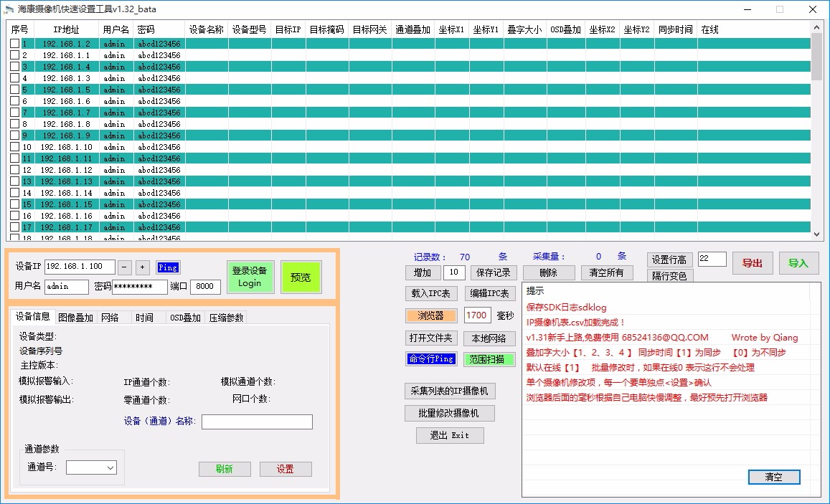The width and height of the screenshot is (830, 504).
Task: Click the orange 浏览器 button
Action: coord(431,315)
